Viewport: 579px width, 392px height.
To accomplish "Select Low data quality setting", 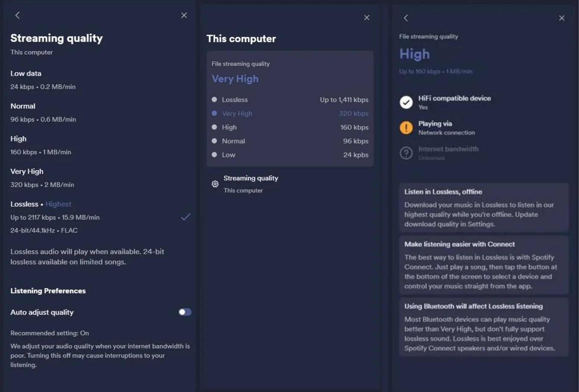I will pos(26,73).
